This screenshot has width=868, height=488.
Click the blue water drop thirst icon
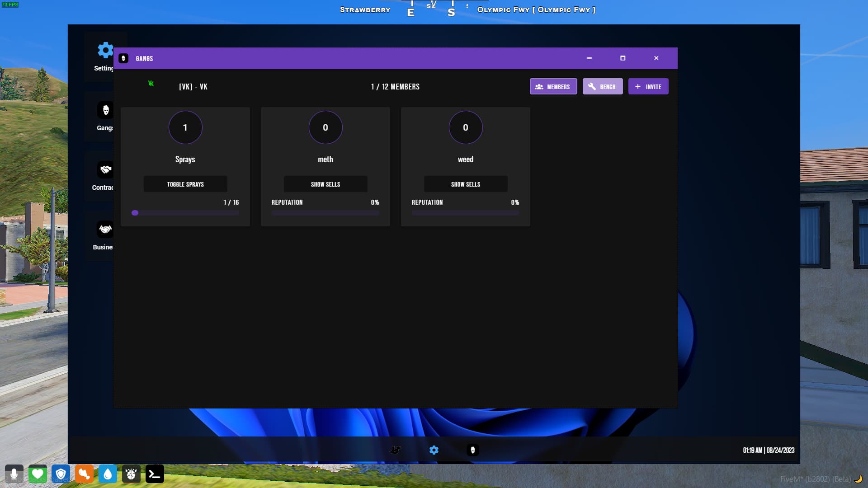click(108, 474)
